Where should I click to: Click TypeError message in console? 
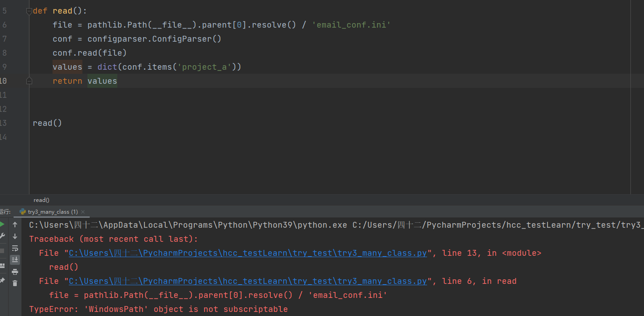[x=159, y=309]
